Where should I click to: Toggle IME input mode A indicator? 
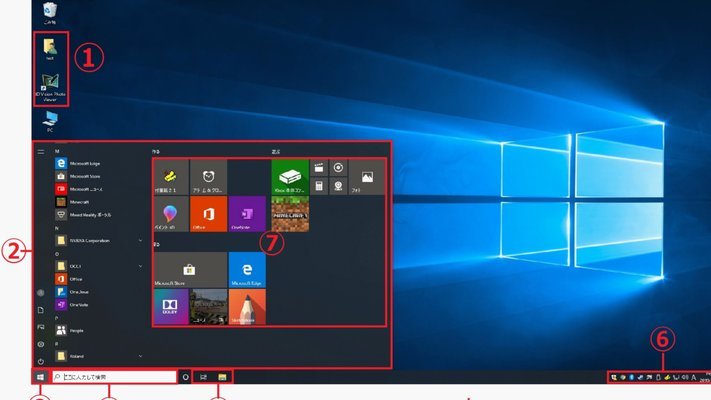tap(694, 377)
